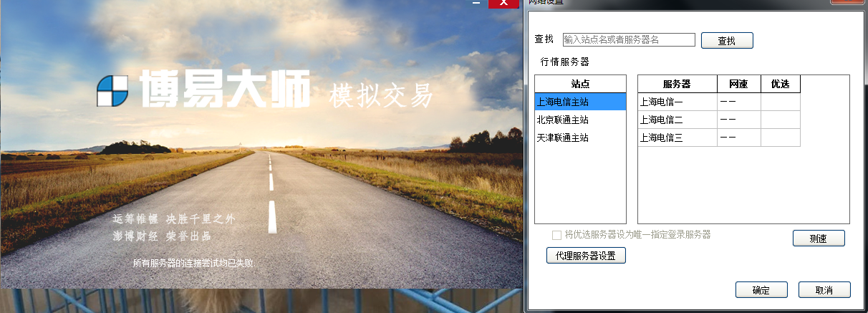Run the speed test with 测速
868x313 pixels.
[819, 239]
